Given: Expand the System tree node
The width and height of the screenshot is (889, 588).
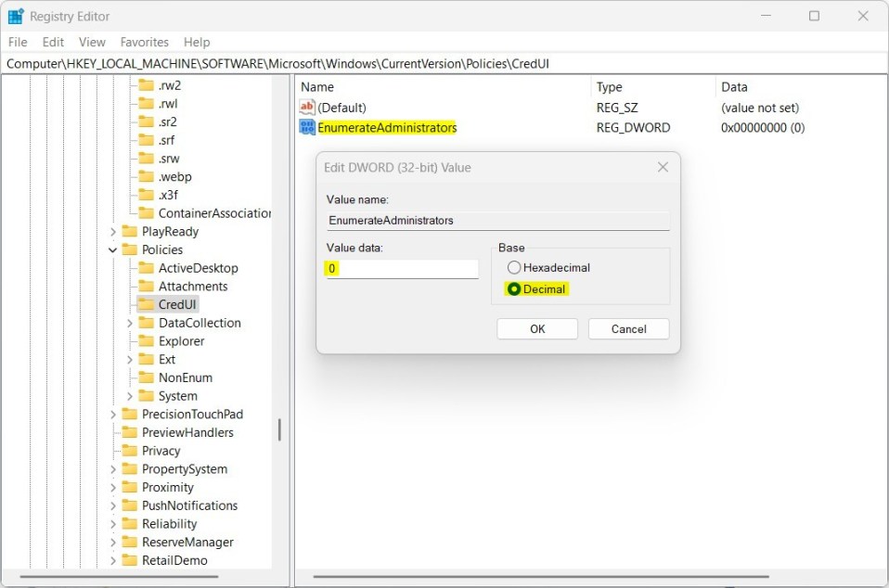Looking at the screenshot, I should tap(129, 396).
